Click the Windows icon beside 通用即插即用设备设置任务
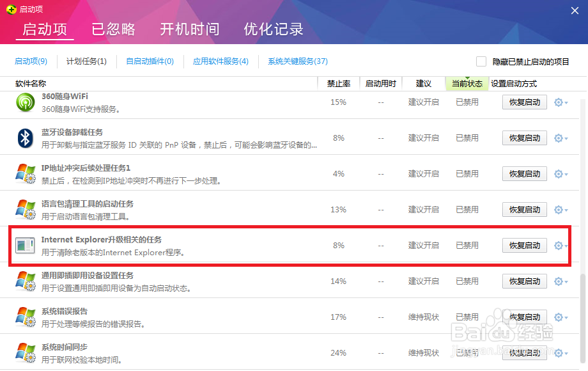Screen dimensions: 588x371 click(x=26, y=281)
